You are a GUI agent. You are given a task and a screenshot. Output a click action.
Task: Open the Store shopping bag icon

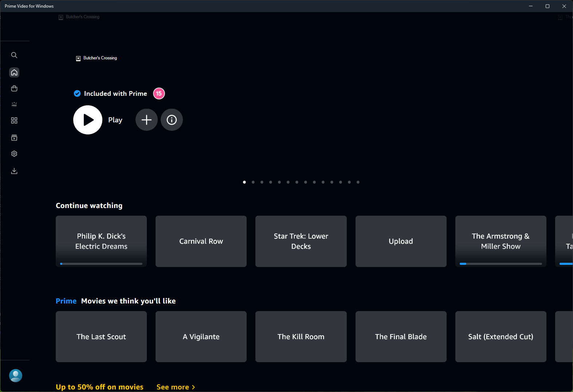pos(14,89)
